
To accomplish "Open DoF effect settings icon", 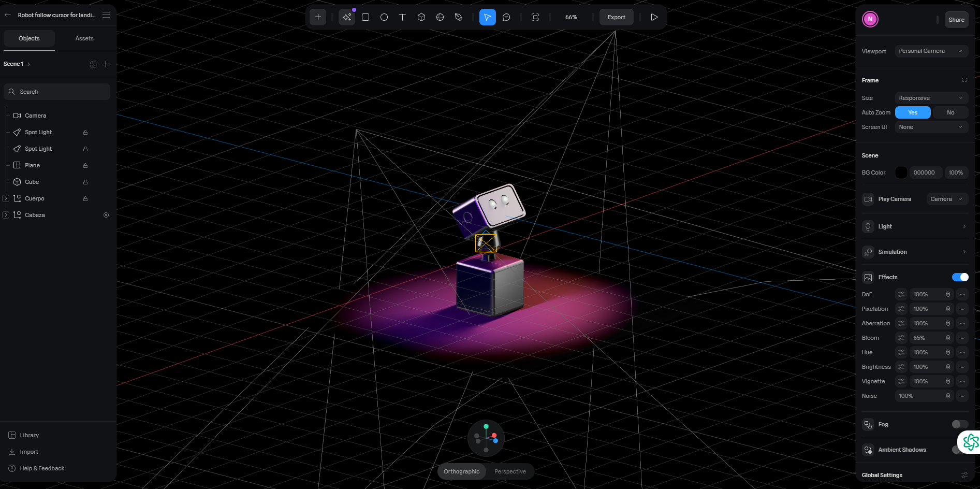I will pyautogui.click(x=901, y=294).
